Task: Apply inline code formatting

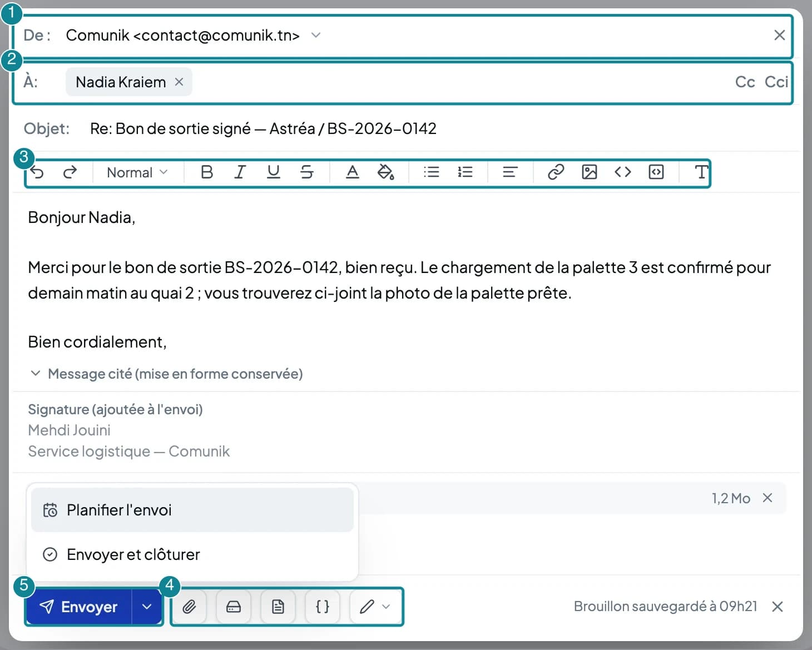Action: tap(623, 172)
